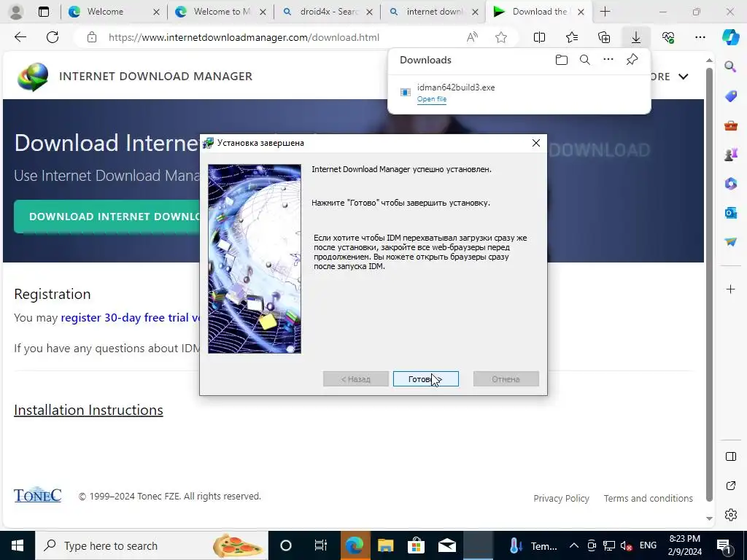Activate Read aloud icon in address bar
This screenshot has height=560, width=747.
click(x=472, y=37)
